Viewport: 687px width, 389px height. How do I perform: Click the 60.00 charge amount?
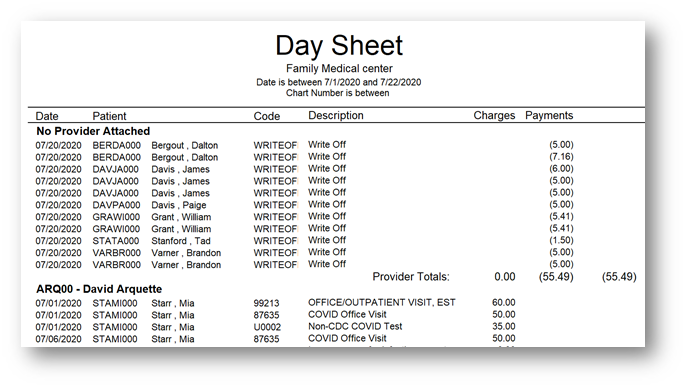pyautogui.click(x=503, y=302)
